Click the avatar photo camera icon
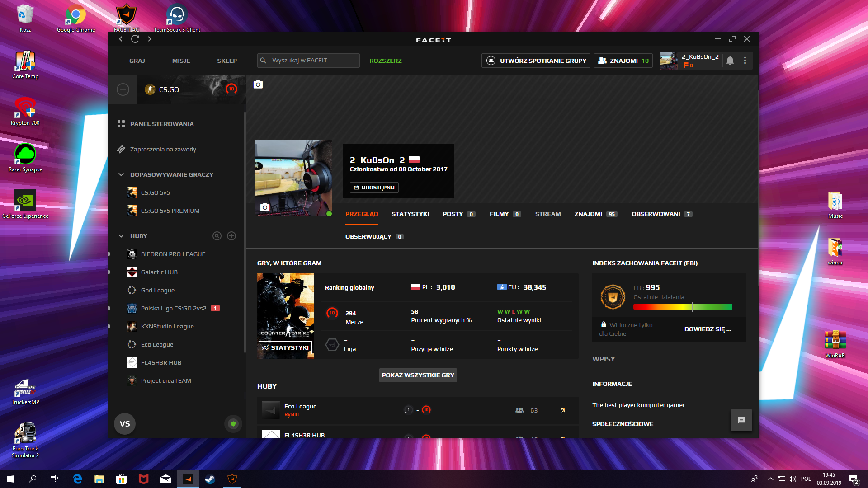Viewport: 868px width, 488px height. [x=265, y=207]
